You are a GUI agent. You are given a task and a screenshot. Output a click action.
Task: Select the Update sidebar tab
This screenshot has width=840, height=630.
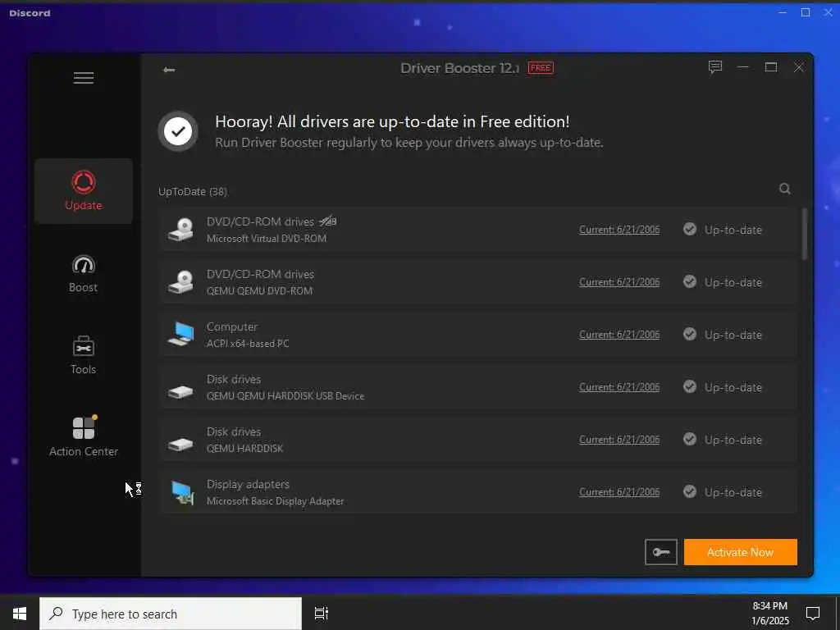pyautogui.click(x=84, y=190)
